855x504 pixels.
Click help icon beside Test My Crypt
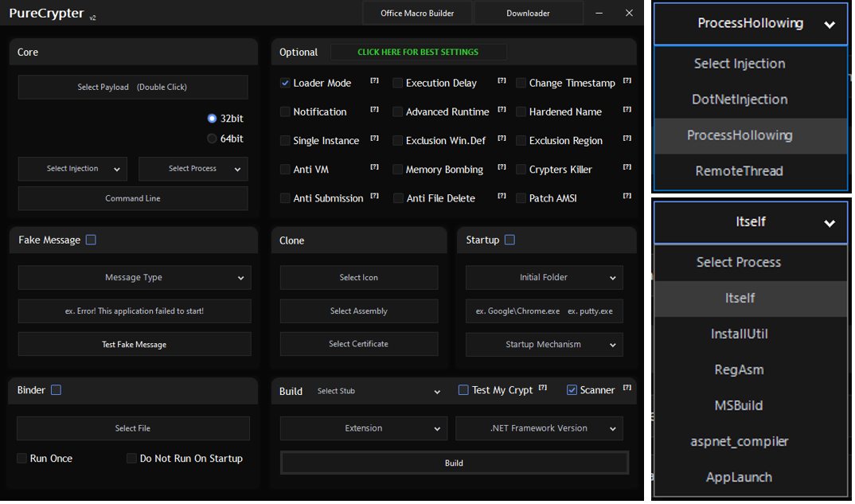[543, 388]
